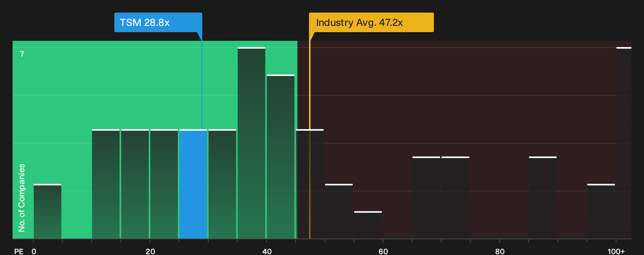Click the PE axis title
644x255 pixels.
coord(19,251)
